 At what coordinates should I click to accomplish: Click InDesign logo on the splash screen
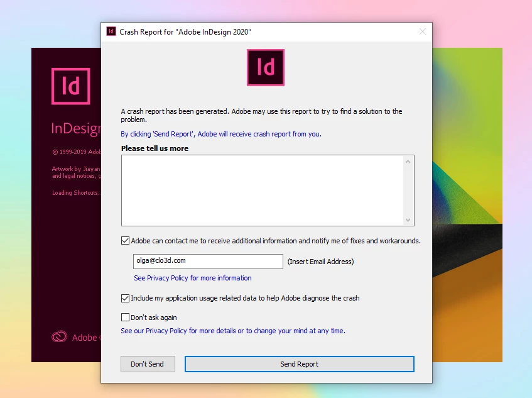tap(71, 86)
